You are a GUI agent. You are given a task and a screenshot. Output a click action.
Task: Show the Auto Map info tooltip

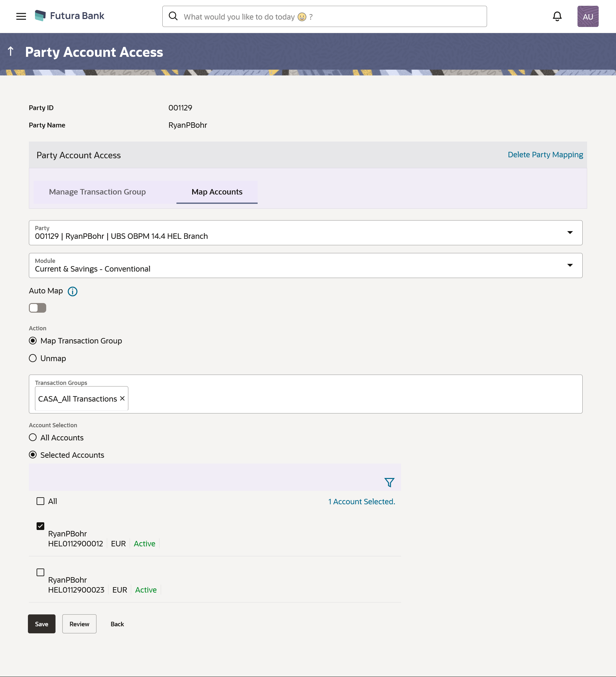(x=73, y=291)
